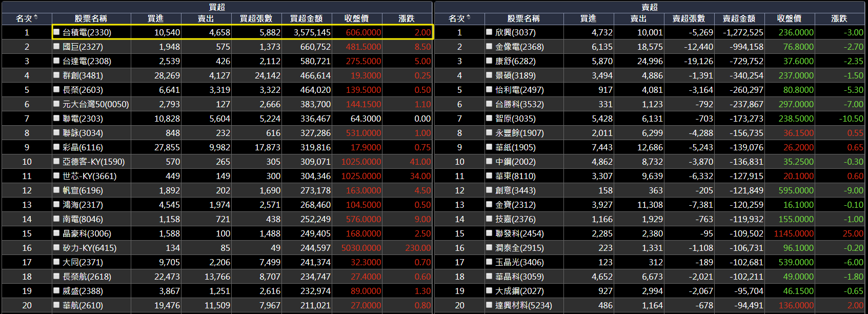The image size is (868, 314).
Task: Enable the checkbox for 聯發科(2454)
Action: [x=490, y=233]
